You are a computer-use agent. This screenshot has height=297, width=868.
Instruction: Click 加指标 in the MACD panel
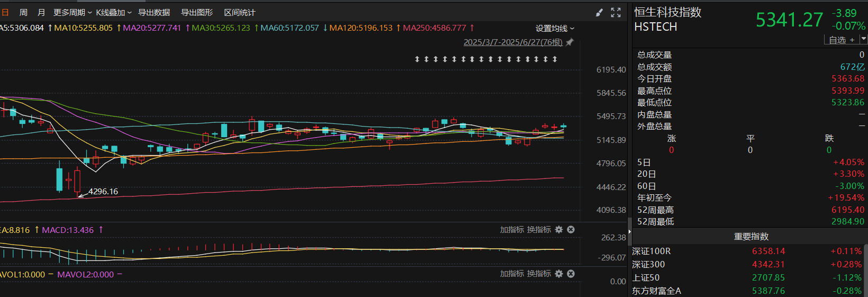(512, 230)
